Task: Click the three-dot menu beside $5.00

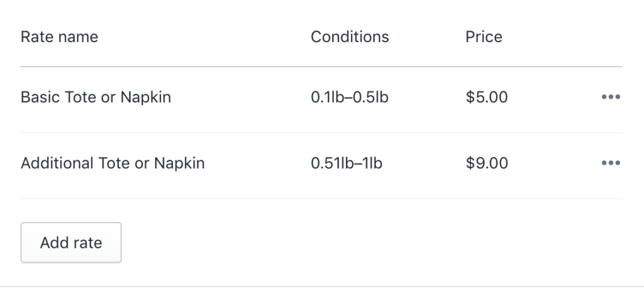Action: click(x=611, y=97)
